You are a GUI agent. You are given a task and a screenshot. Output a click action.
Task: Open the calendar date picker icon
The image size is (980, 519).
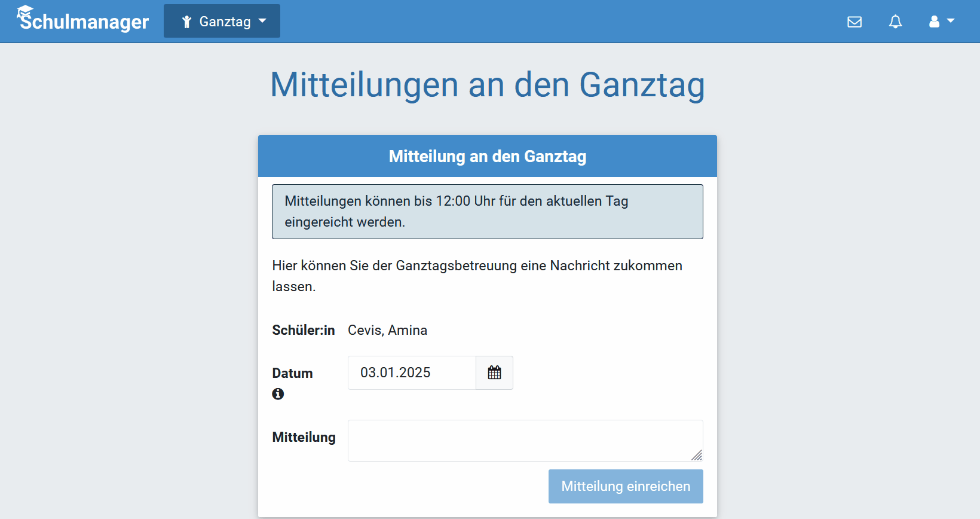pyautogui.click(x=494, y=373)
